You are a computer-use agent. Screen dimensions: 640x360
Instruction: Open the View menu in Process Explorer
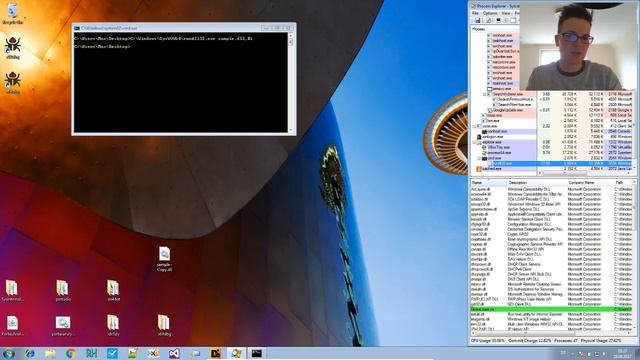[505, 13]
